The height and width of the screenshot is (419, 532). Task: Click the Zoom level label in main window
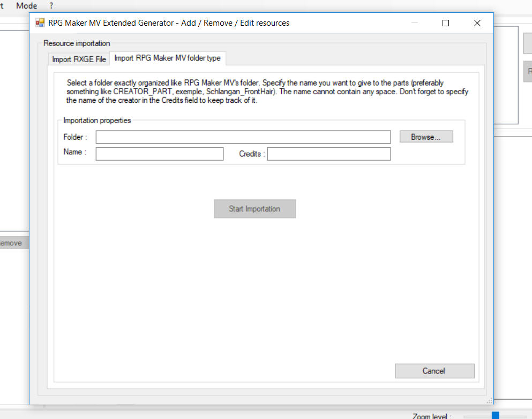(x=432, y=416)
